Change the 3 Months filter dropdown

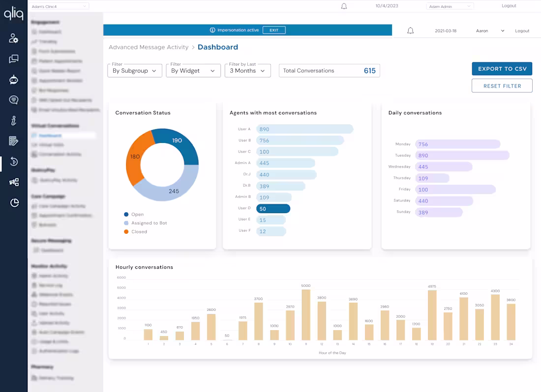tap(247, 70)
